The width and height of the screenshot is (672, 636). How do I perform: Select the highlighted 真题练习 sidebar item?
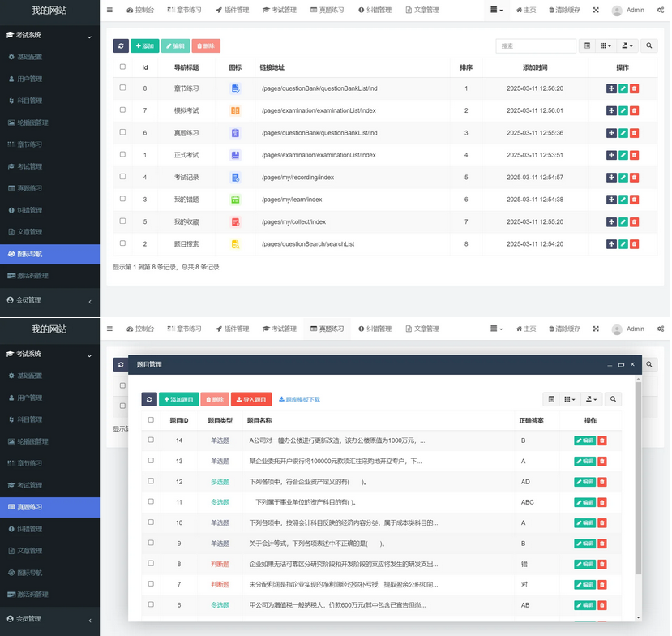click(x=49, y=507)
